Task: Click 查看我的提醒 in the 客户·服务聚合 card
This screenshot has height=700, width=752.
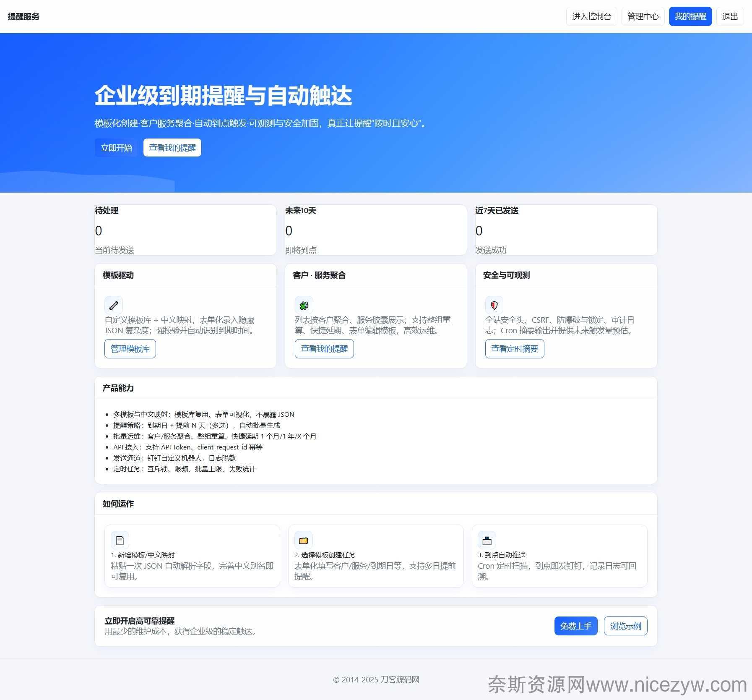Action: pyautogui.click(x=324, y=349)
